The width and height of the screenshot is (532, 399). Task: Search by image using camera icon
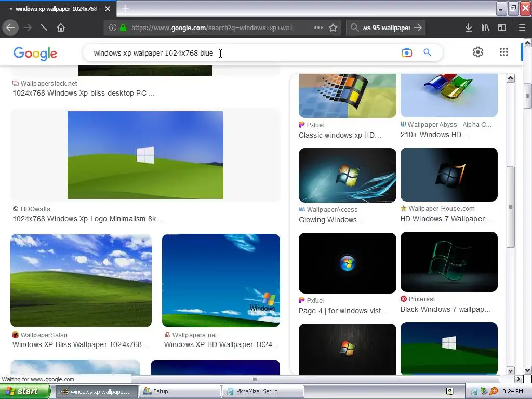pyautogui.click(x=406, y=52)
